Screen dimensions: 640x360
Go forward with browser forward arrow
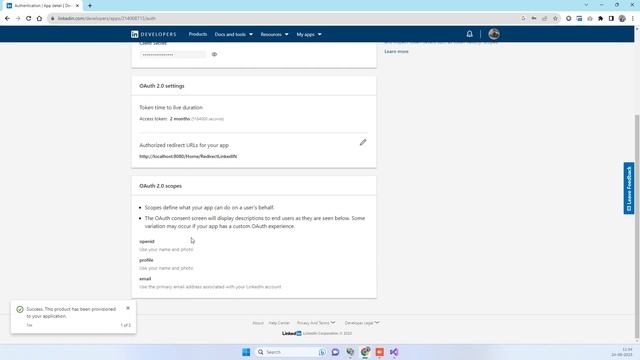pyautogui.click(x=18, y=18)
